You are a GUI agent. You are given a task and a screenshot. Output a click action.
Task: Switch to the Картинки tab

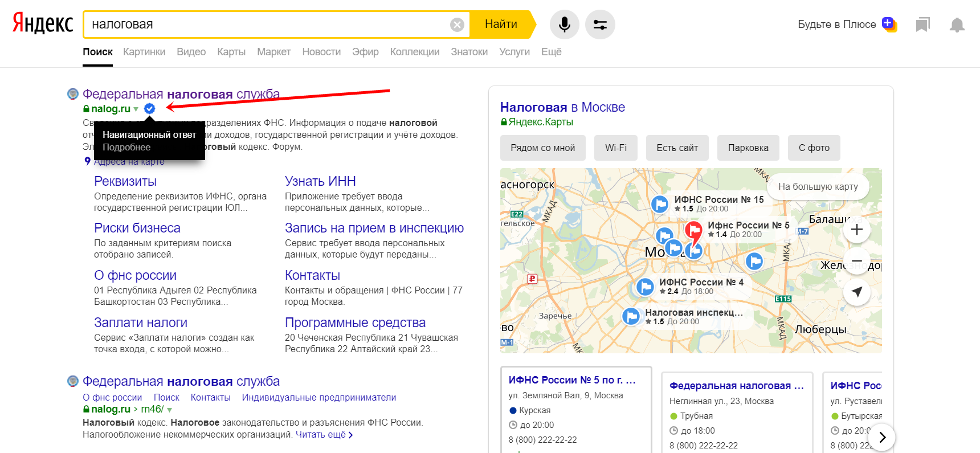(144, 52)
